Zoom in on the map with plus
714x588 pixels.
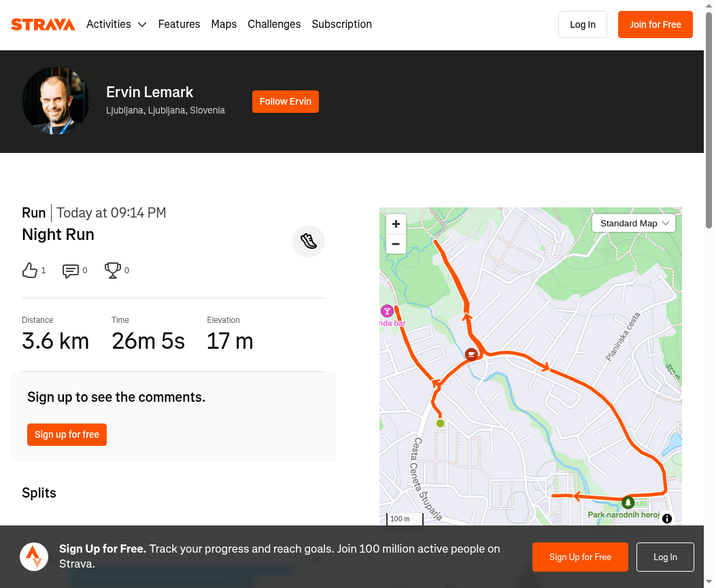pyautogui.click(x=396, y=224)
